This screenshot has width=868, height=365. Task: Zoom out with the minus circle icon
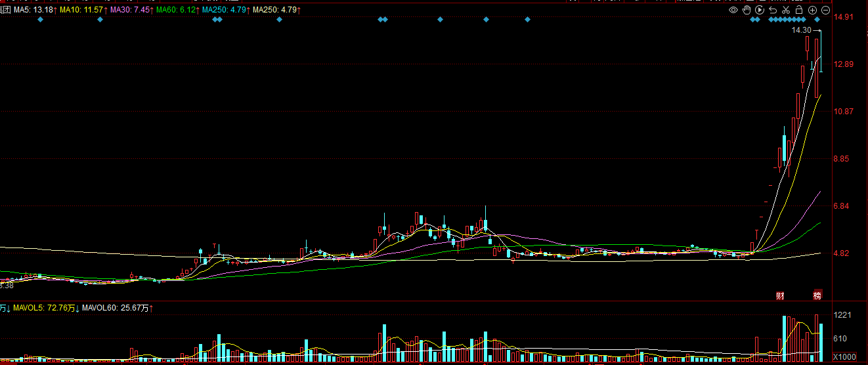(x=825, y=10)
